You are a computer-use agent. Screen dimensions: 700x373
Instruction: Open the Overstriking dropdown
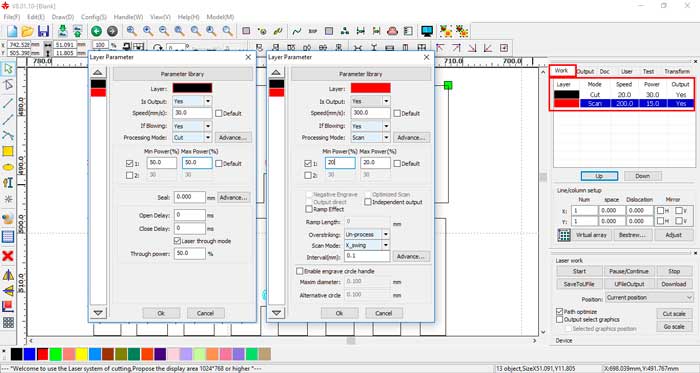coord(386,234)
